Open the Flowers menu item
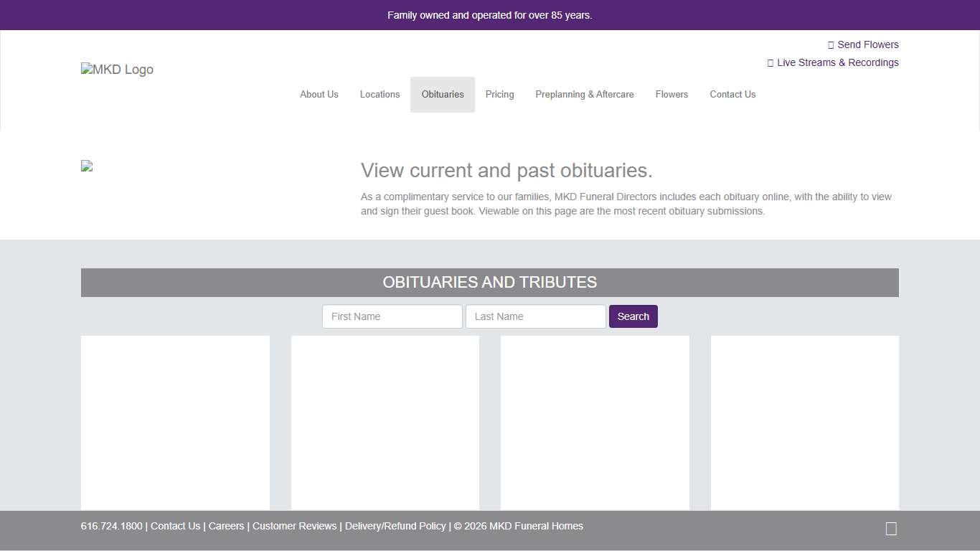Screen dimensions: 980x551 click(x=672, y=94)
